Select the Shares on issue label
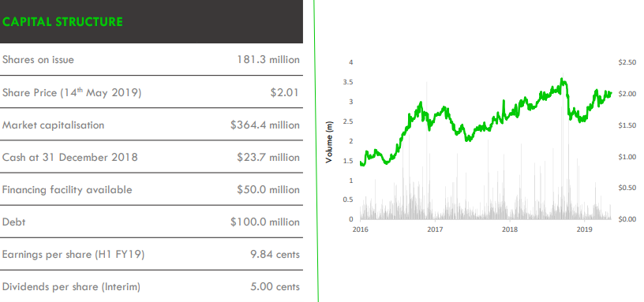This screenshot has width=644, height=302. 38,60
